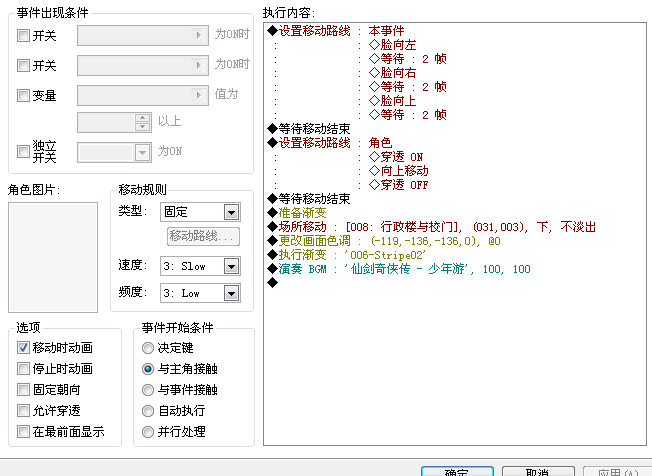Select the 脸向右 route line
This screenshot has height=476, width=652.
(393, 73)
